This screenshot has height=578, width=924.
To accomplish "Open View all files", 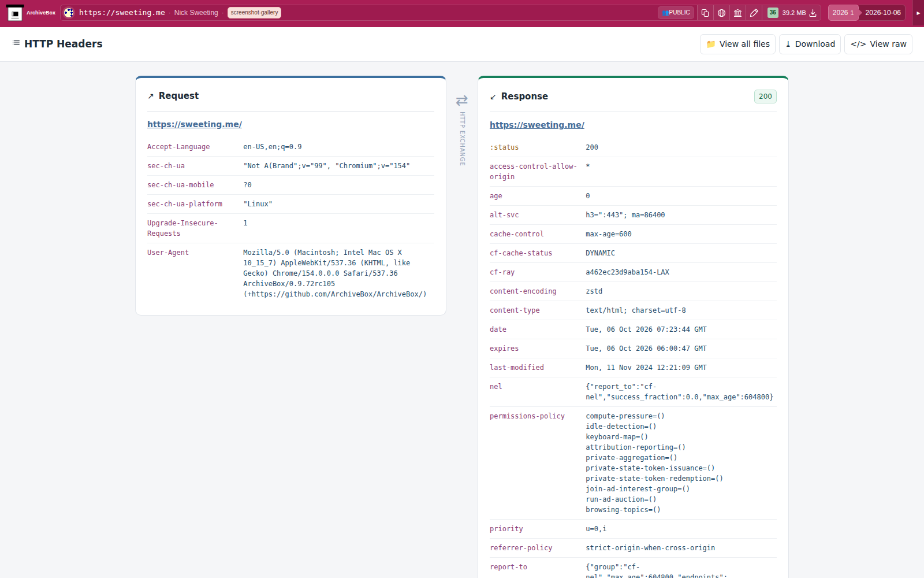I will click(737, 44).
